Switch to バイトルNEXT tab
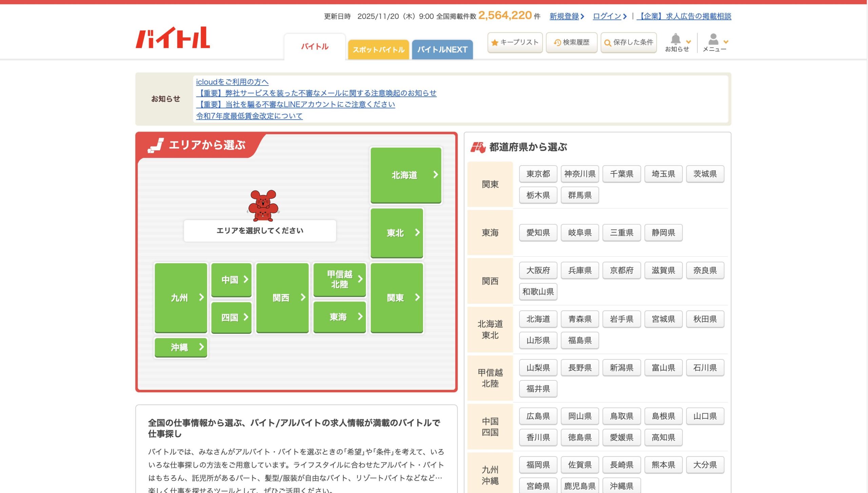The image size is (868, 493). [x=442, y=50]
